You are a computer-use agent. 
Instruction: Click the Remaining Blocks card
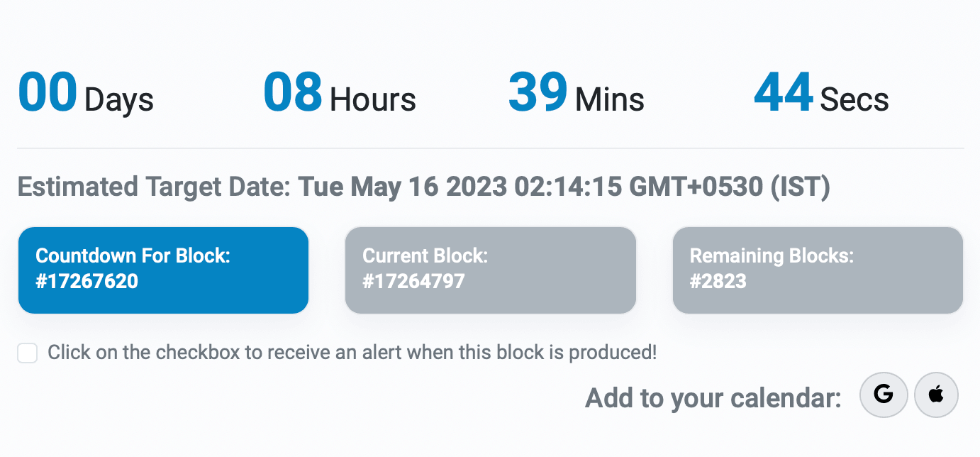(818, 270)
